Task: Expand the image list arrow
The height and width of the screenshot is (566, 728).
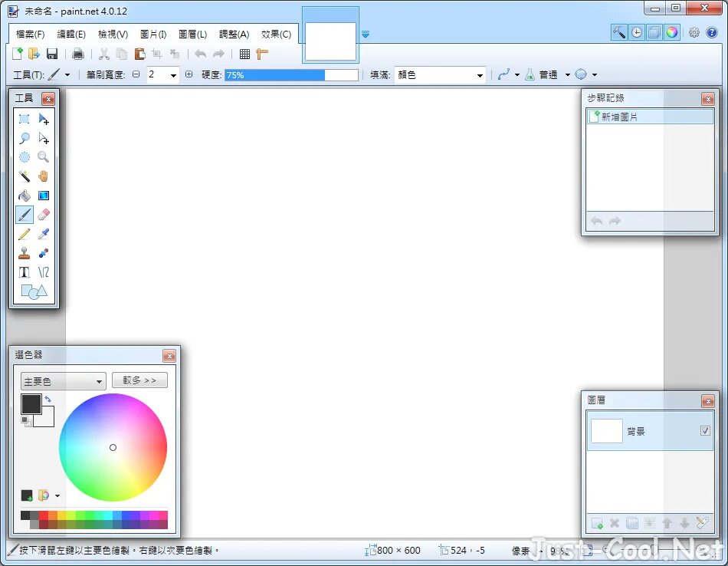Action: (x=366, y=35)
